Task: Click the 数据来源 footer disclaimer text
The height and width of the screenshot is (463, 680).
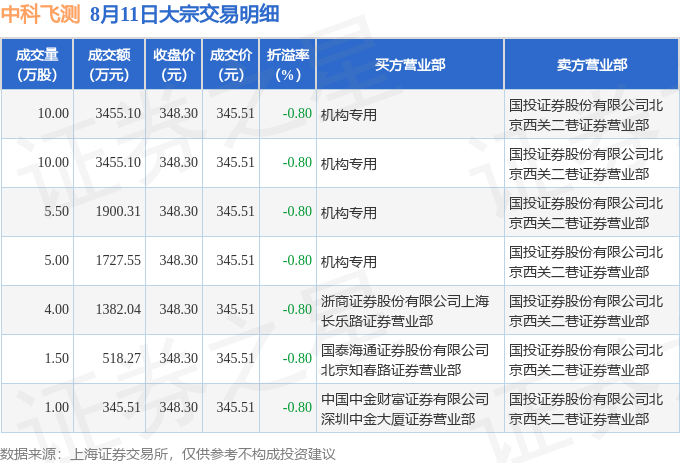Action: click(x=168, y=454)
